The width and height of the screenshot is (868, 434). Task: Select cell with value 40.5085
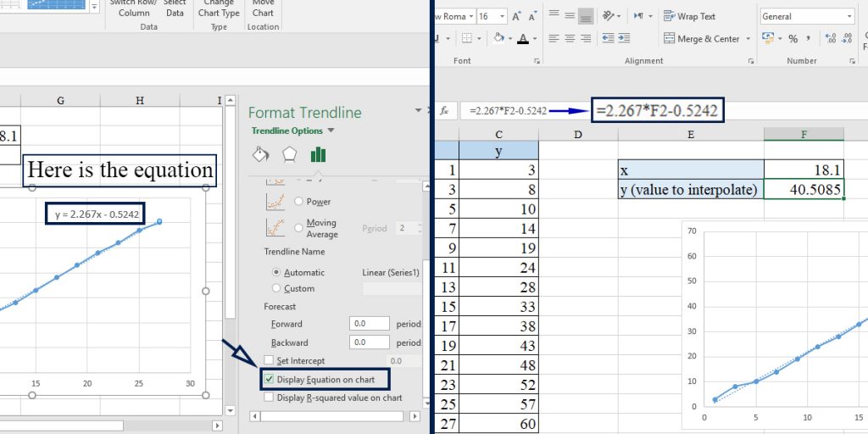point(804,189)
